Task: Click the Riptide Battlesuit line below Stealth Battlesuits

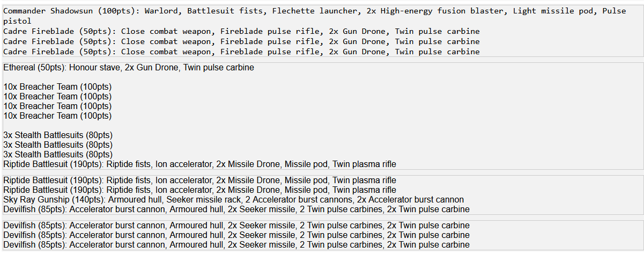Action: [x=199, y=164]
